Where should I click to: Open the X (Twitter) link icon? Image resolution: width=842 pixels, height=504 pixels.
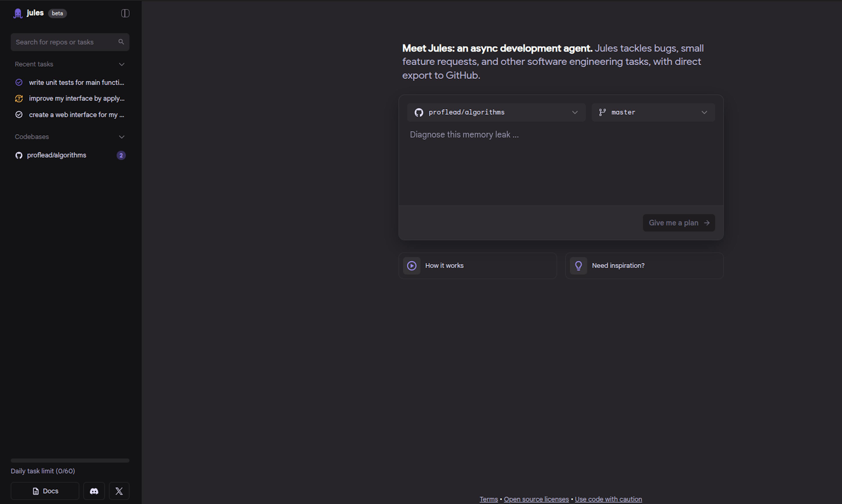119,491
